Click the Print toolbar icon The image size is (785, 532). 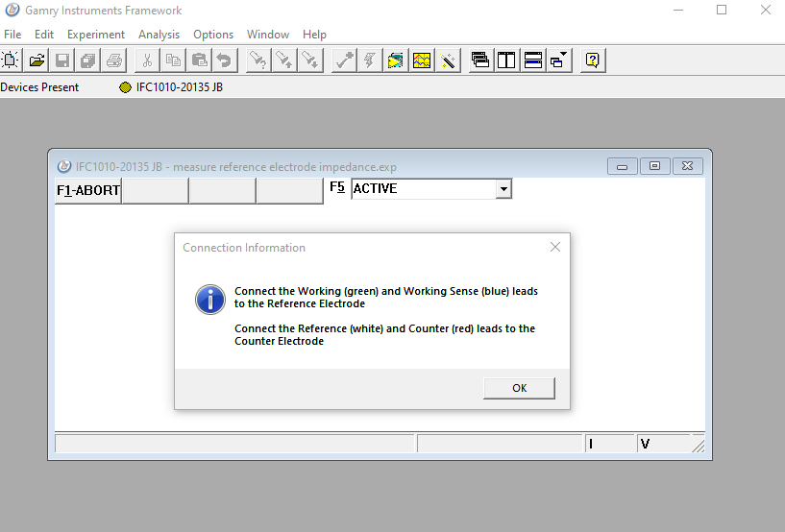[114, 60]
